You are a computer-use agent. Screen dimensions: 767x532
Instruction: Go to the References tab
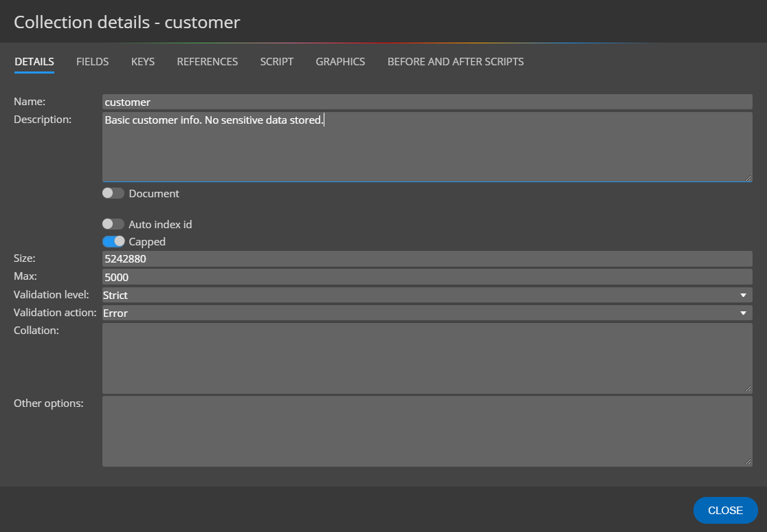coord(208,62)
